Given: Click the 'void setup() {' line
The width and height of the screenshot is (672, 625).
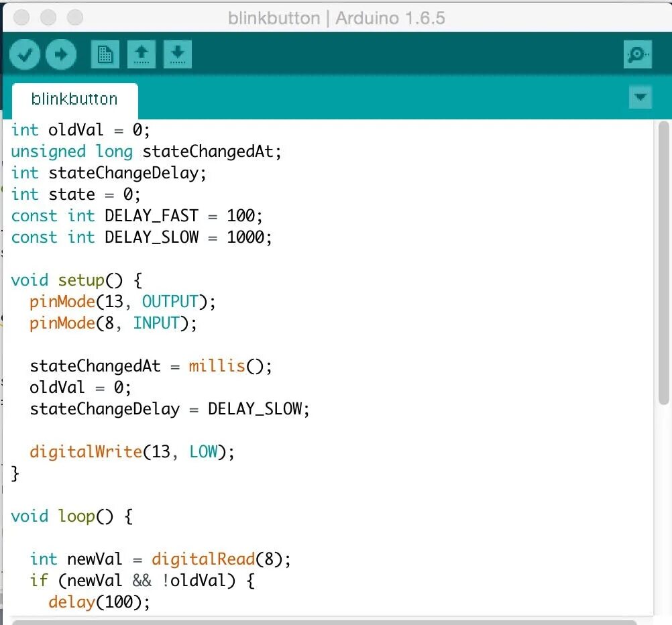Looking at the screenshot, I should pyautogui.click(x=76, y=280).
